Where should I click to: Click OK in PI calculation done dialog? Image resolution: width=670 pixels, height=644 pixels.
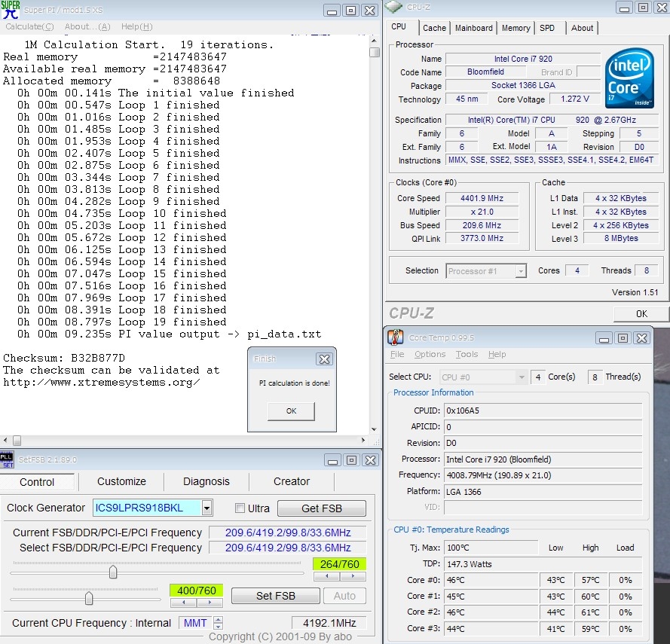pyautogui.click(x=291, y=411)
